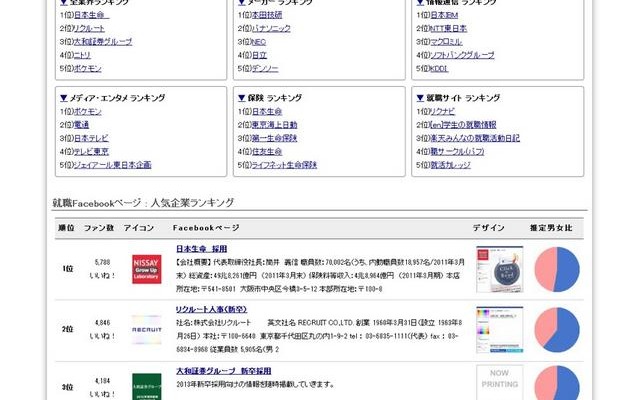Open ポケモン in the all-industry ranking
This screenshot has width=640, height=400.
pos(87,69)
